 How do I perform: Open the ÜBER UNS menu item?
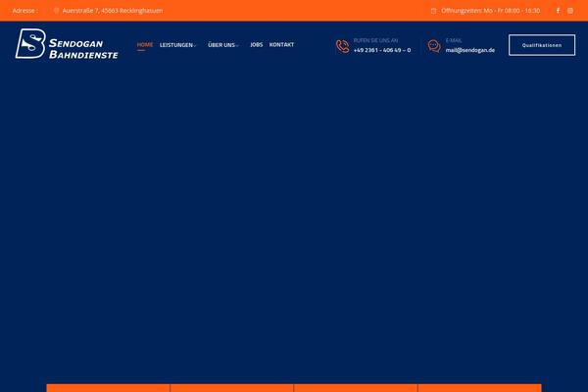(221, 45)
